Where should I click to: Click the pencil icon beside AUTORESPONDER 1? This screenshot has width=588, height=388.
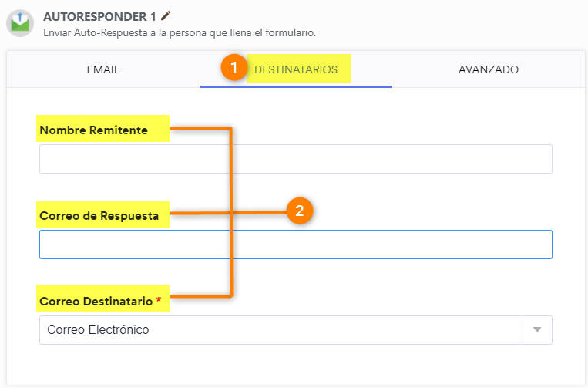pyautogui.click(x=166, y=16)
